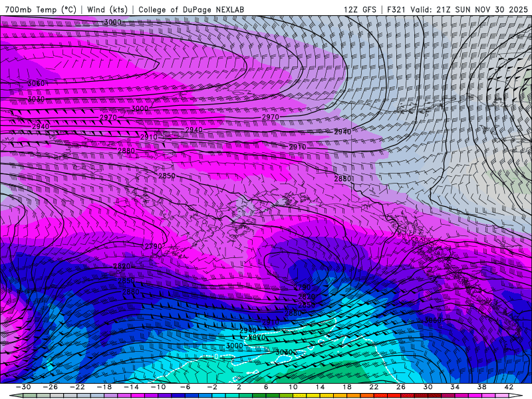Click the 14 colorbar scale label
532x399 pixels.
coord(320,387)
